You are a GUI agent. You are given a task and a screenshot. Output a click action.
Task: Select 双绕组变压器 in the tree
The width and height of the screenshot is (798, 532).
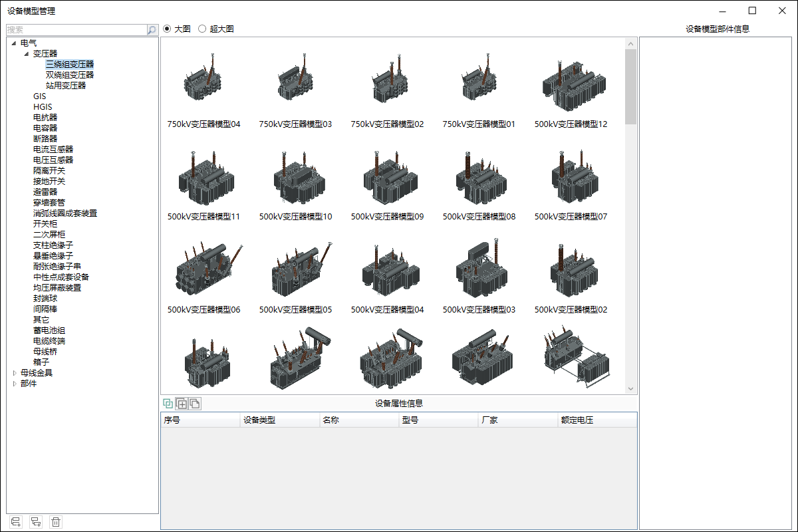(x=70, y=75)
